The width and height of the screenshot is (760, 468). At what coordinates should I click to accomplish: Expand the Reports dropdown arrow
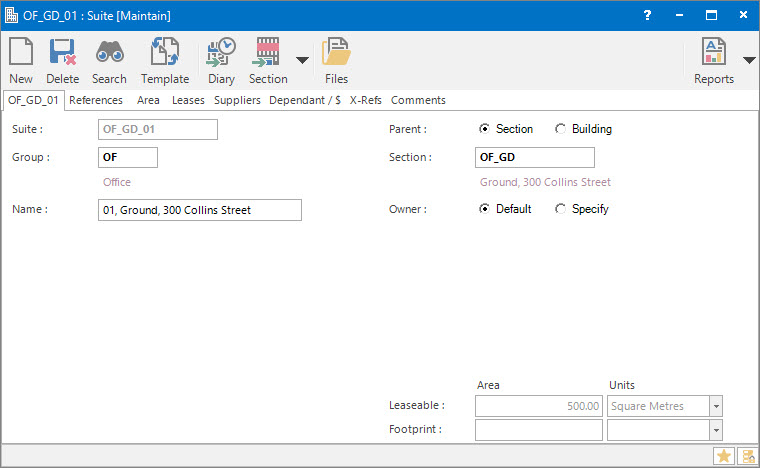click(x=749, y=60)
